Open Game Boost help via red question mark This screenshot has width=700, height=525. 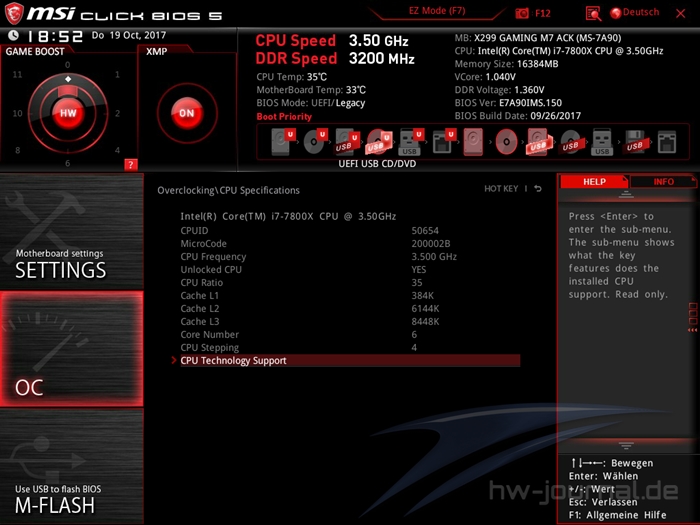click(131, 165)
